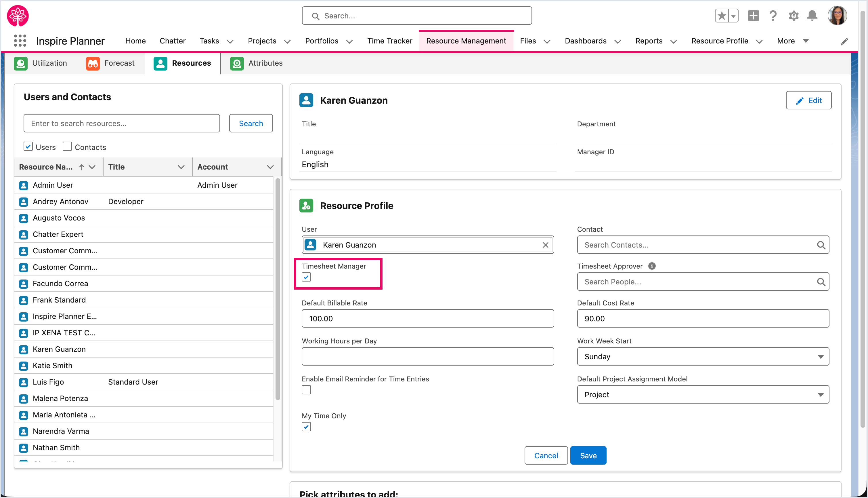Image resolution: width=868 pixels, height=498 pixels.
Task: Open the Work Week Start dropdown
Action: (x=703, y=356)
